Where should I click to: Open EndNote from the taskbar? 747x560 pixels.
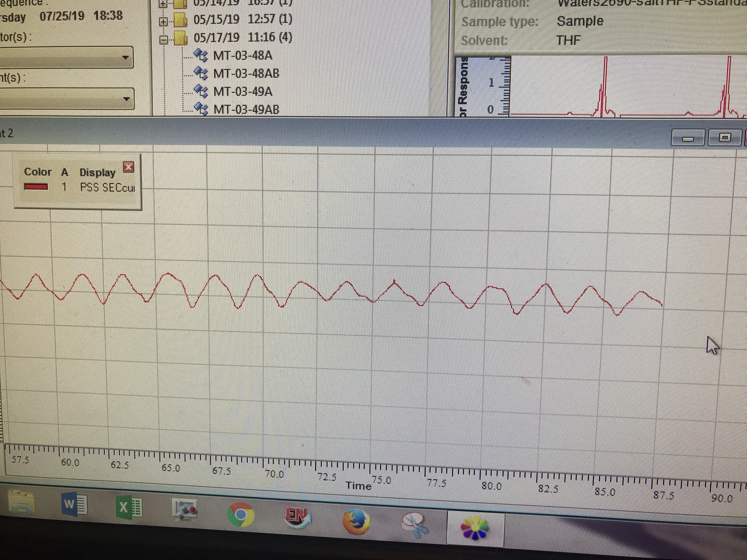click(x=298, y=518)
